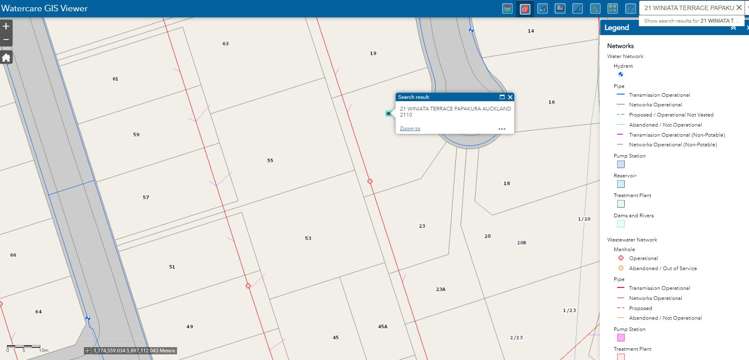Viewport: 749px width, 360px height.
Task: Open the fifth toolbar widget icon
Action: (578, 9)
